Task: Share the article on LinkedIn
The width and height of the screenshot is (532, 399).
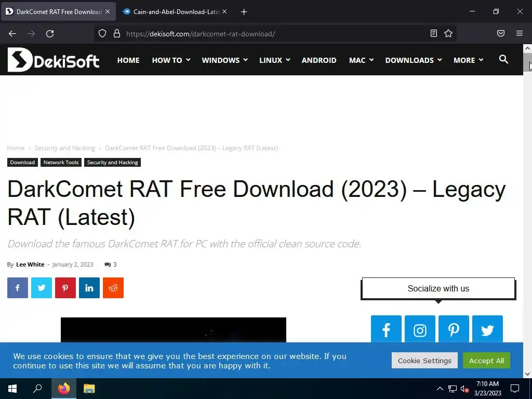Action: click(89, 288)
